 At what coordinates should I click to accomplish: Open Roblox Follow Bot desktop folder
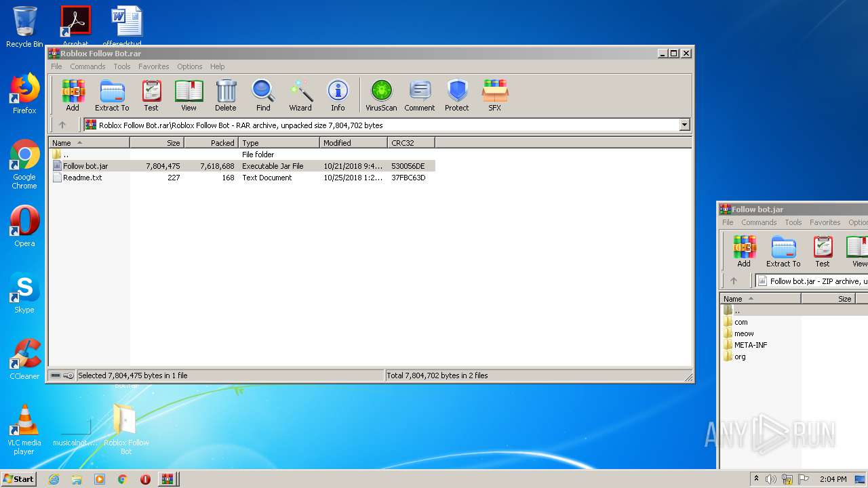[126, 430]
